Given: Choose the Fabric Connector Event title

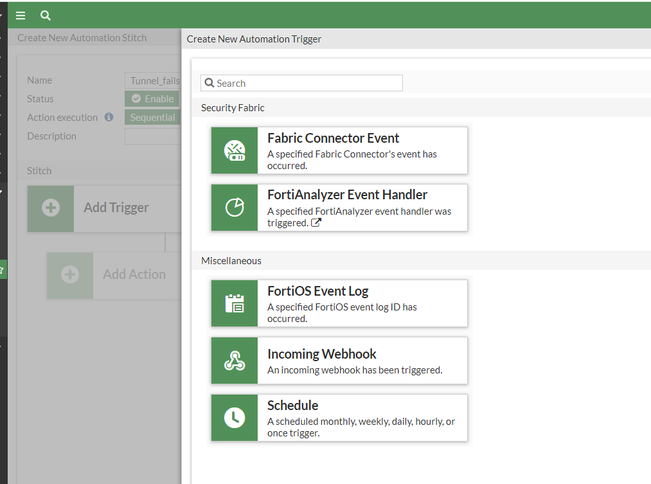Looking at the screenshot, I should 333,138.
